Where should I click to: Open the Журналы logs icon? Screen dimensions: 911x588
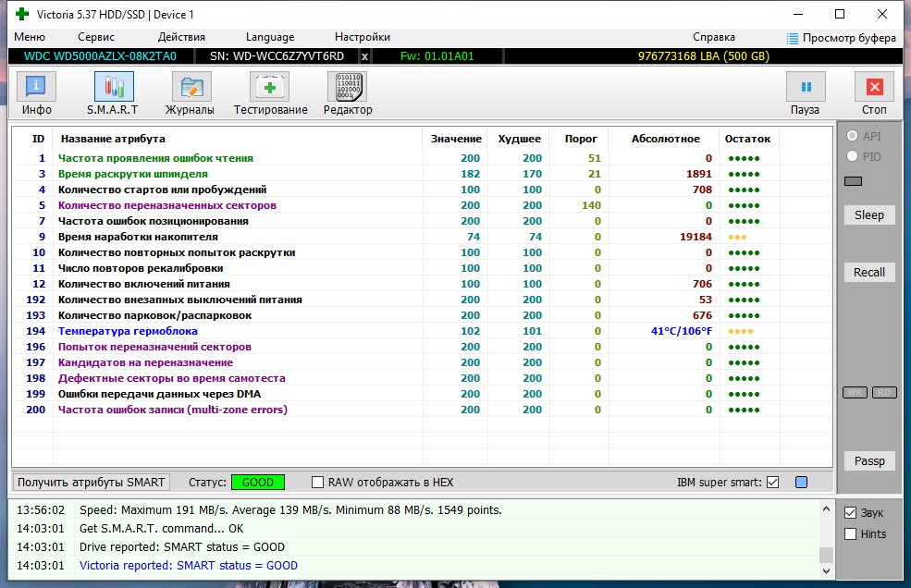(x=191, y=87)
